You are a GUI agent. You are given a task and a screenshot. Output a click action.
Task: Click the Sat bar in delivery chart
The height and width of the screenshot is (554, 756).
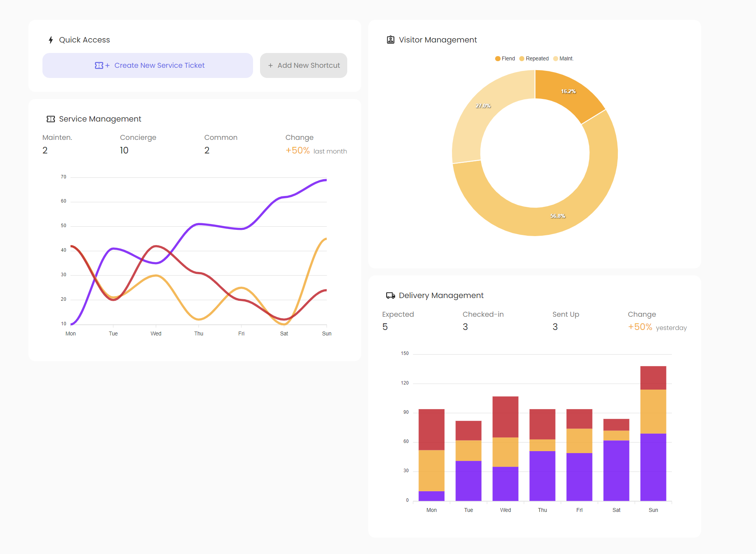[616, 460]
